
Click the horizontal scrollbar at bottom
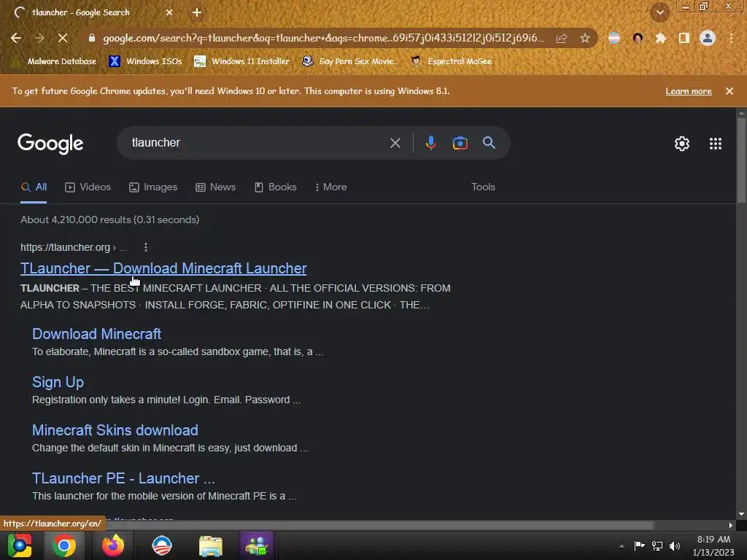pos(379,525)
